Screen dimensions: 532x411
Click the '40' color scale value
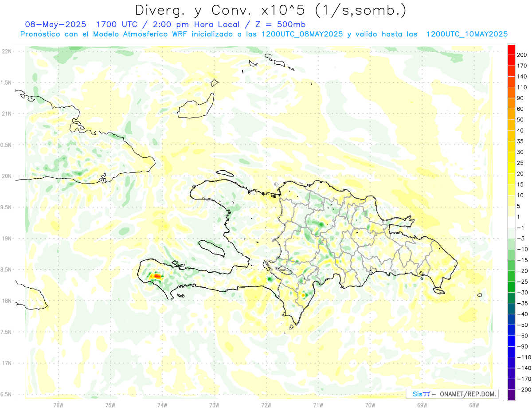pos(520,130)
